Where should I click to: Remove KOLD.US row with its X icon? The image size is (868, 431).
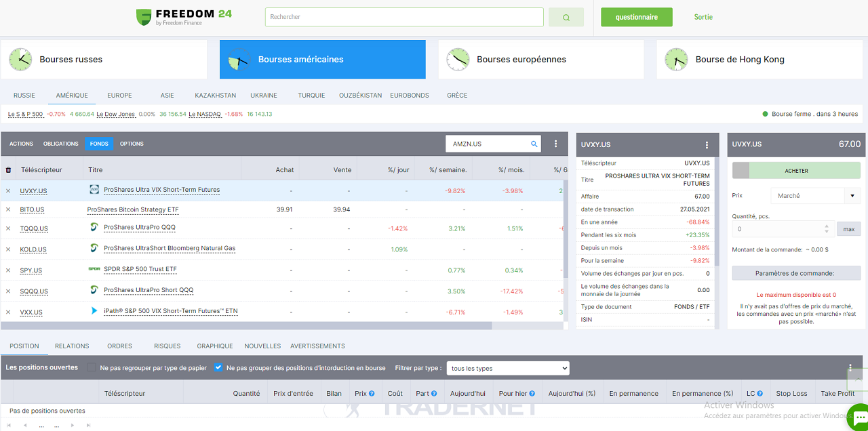[x=8, y=250]
